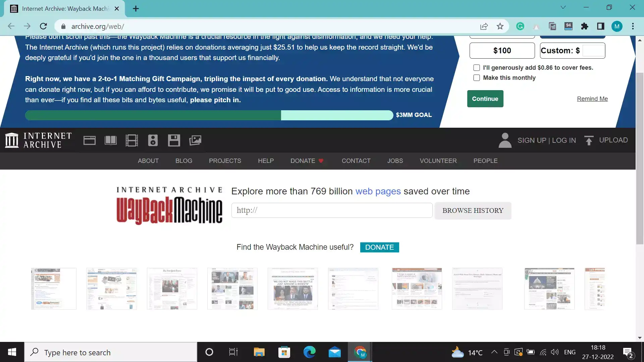644x362 pixels.
Task: Open the ABOUT menu item
Action: pos(148,161)
